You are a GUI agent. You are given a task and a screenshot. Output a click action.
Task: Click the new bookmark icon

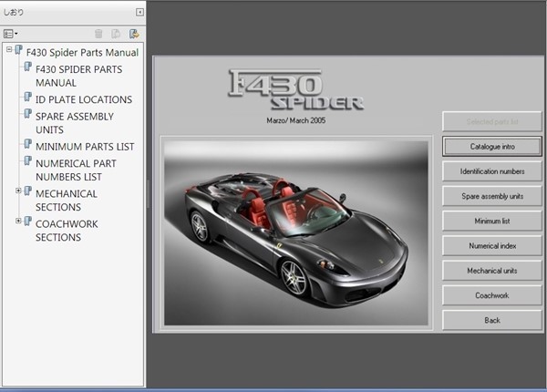coord(116,34)
